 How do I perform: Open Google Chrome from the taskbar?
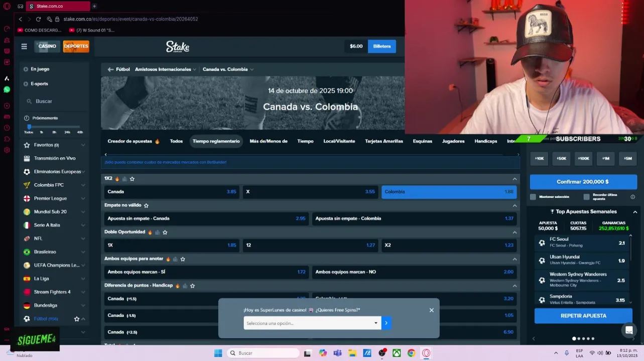point(411,353)
